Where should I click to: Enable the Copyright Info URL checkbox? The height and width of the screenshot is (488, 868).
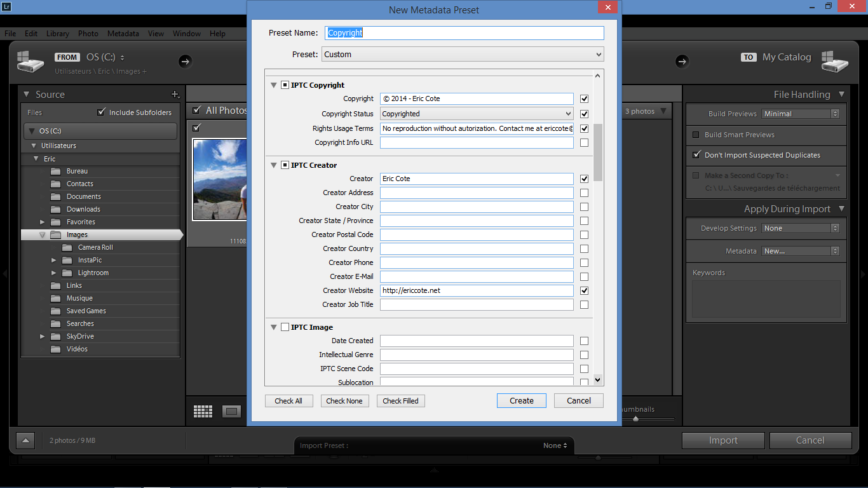[x=585, y=143]
